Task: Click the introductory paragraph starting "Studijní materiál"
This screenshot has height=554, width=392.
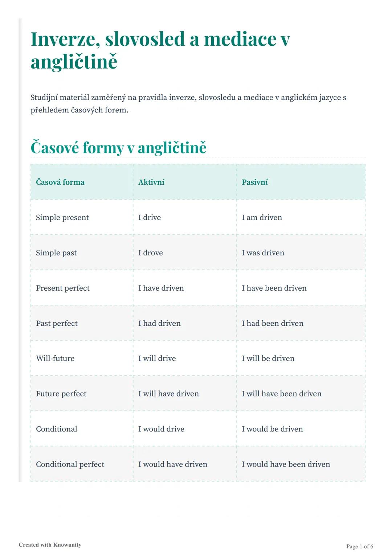Action: [x=188, y=103]
